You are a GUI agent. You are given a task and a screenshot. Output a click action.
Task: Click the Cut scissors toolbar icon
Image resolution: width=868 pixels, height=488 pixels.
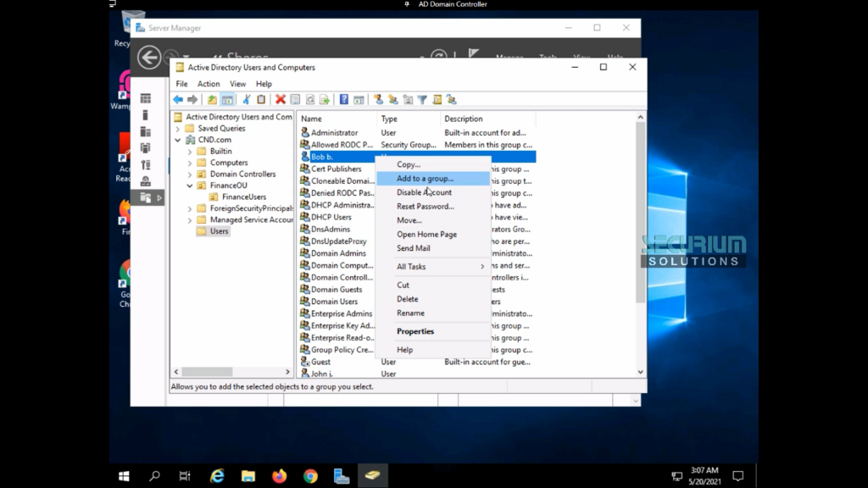point(247,100)
